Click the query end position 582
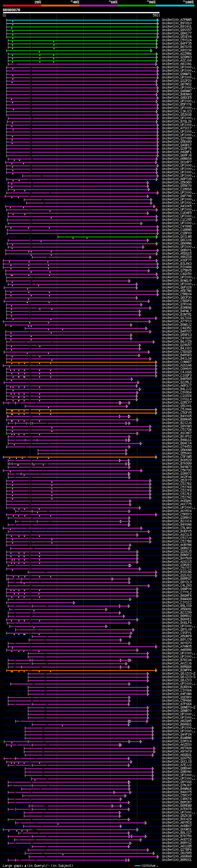The height and width of the screenshot is (868, 197). [x=155, y=15]
